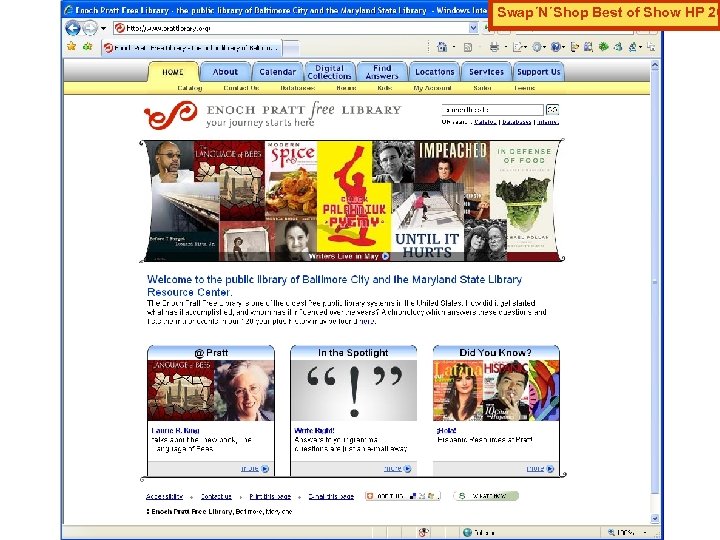Open the recent pages dropdown beside Forward
Screen dimensions: 720x540
pyautogui.click(x=104, y=28)
